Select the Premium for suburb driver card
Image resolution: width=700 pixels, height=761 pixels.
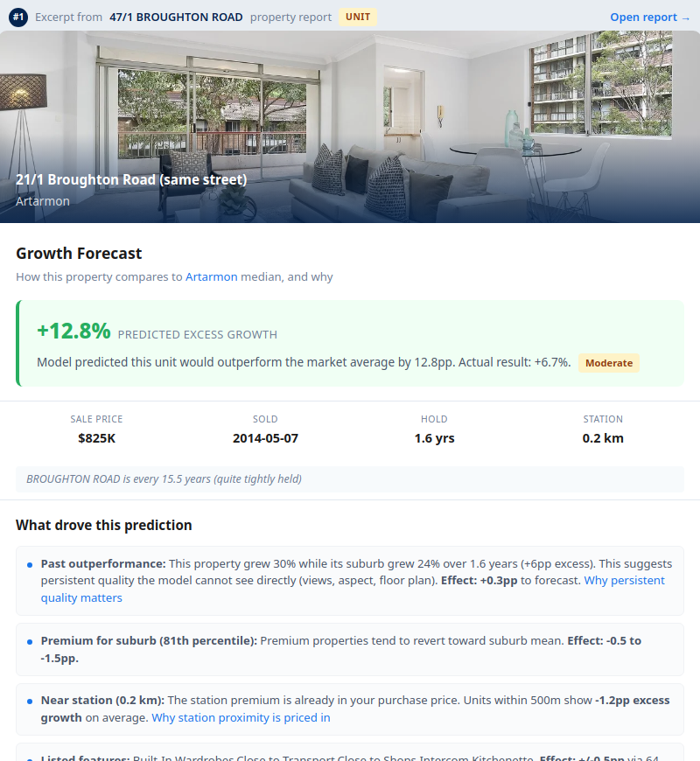pyautogui.click(x=350, y=649)
